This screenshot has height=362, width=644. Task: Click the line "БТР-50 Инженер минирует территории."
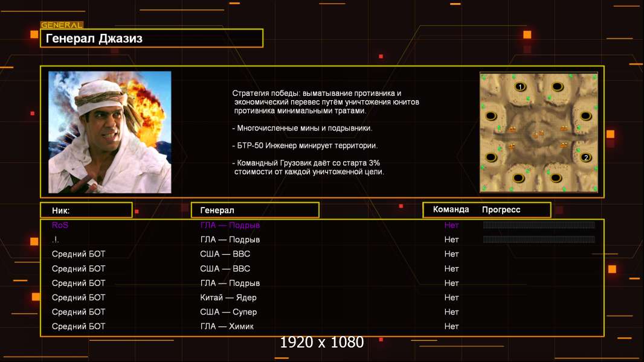pos(304,145)
